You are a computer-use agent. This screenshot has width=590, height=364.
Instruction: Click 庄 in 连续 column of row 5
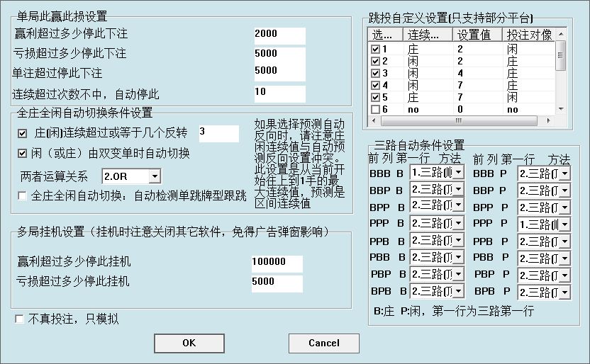413,97
